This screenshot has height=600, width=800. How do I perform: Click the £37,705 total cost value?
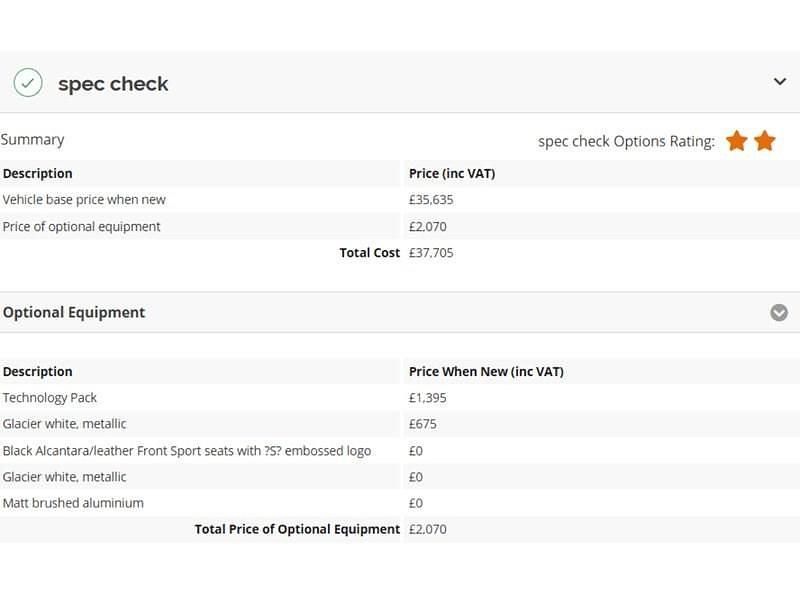[431, 253]
